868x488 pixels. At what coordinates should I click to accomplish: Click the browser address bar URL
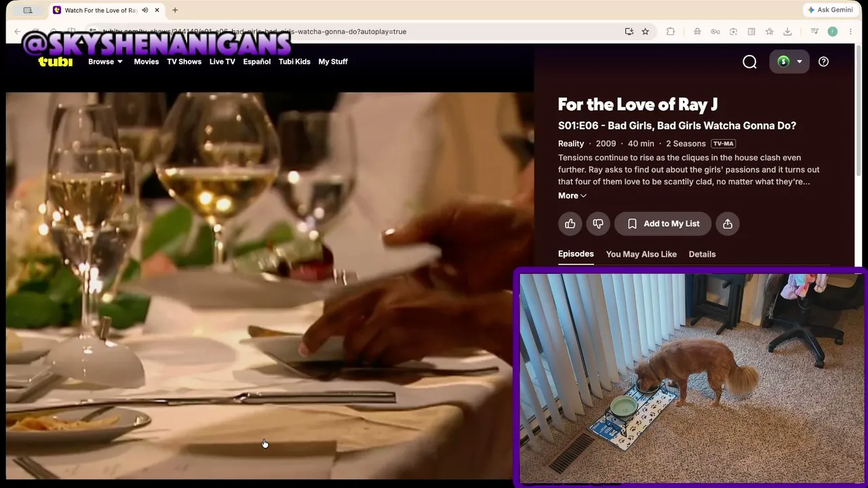click(254, 31)
